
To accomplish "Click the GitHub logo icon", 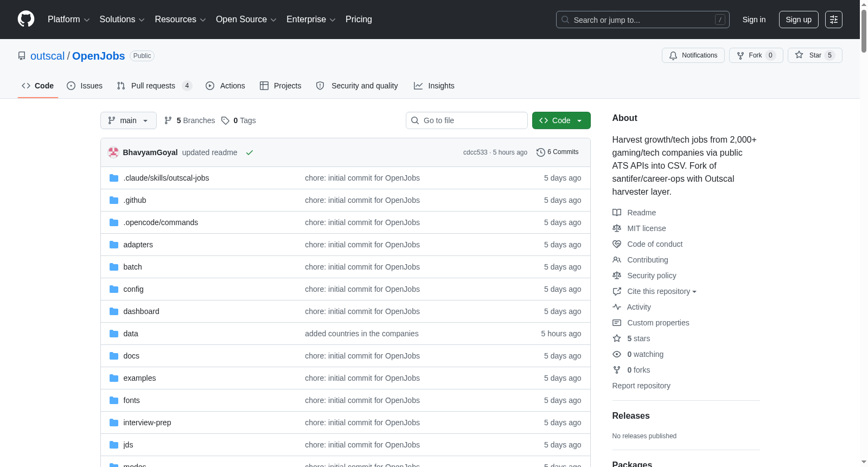I will 26,20.
